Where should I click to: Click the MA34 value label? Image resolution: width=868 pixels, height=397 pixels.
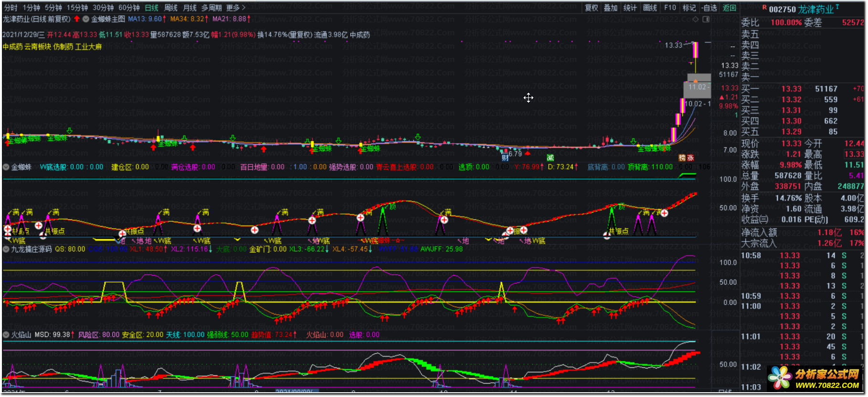(x=189, y=19)
